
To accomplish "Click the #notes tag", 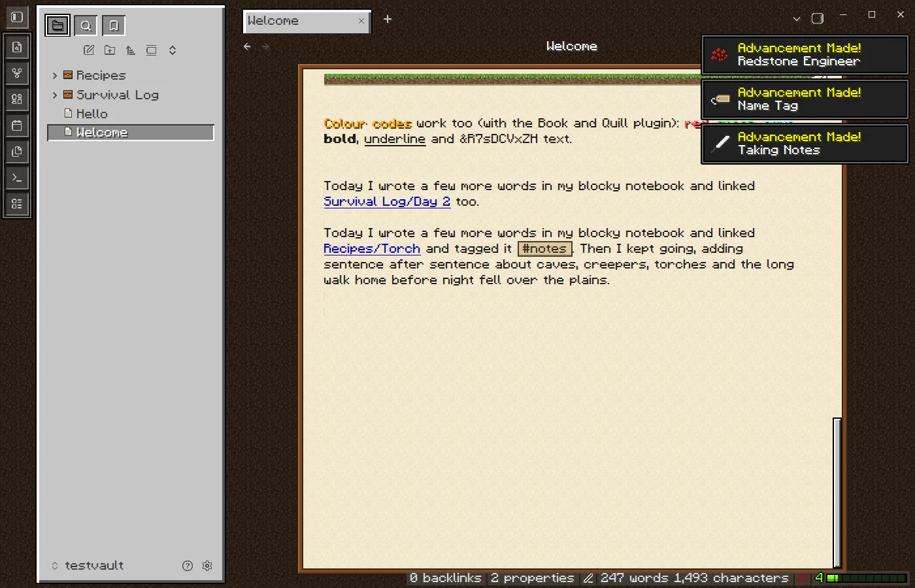I will [x=544, y=248].
